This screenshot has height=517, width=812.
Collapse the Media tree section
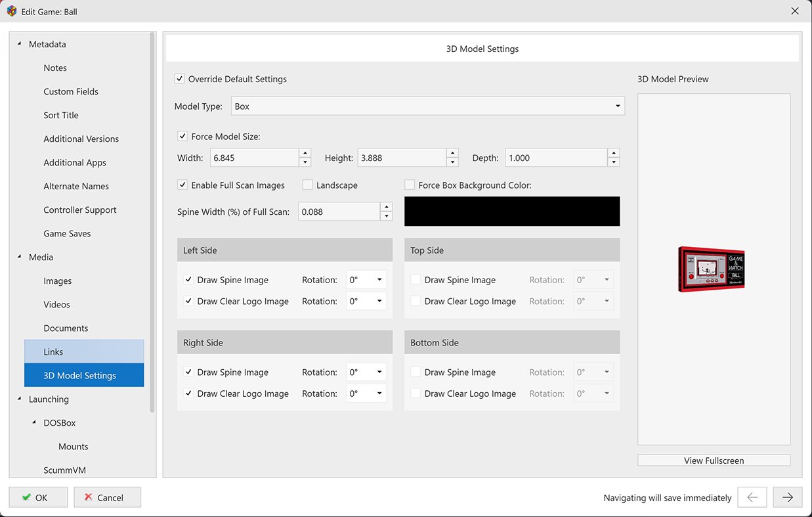(x=19, y=257)
